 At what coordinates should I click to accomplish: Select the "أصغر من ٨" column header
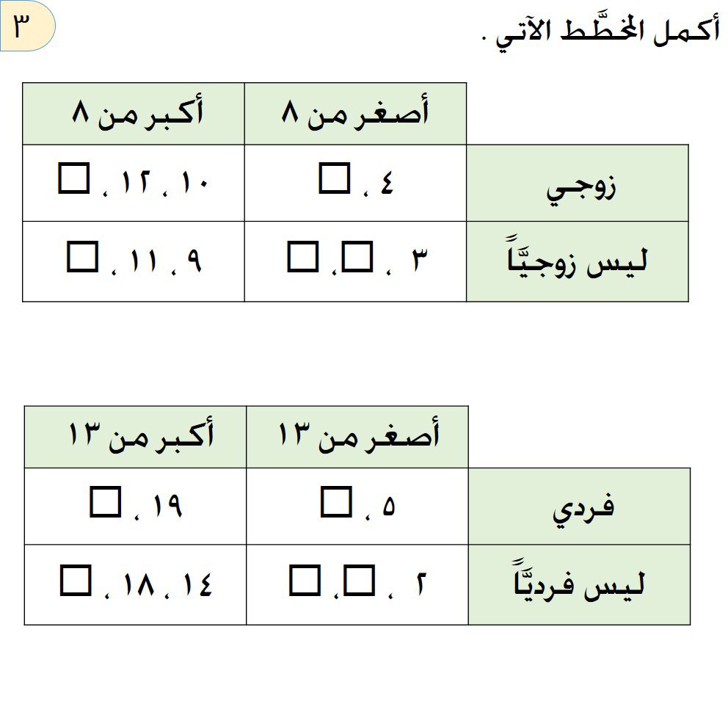(x=355, y=114)
